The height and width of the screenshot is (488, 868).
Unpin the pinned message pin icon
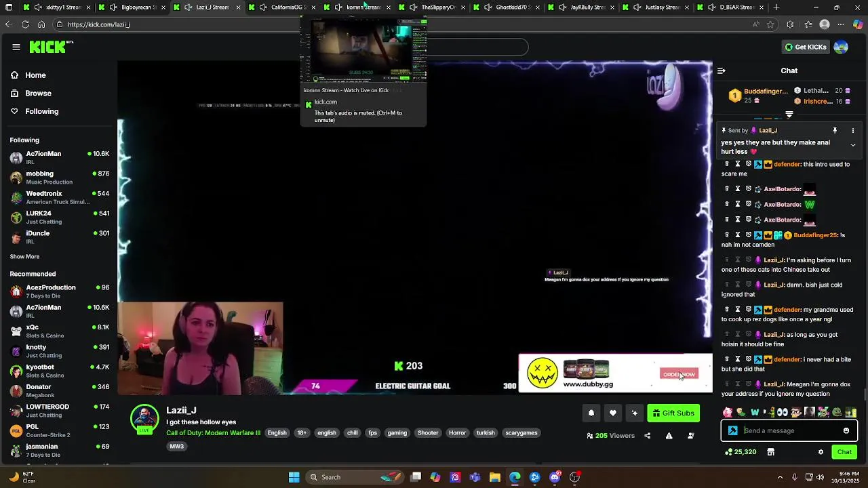click(835, 130)
